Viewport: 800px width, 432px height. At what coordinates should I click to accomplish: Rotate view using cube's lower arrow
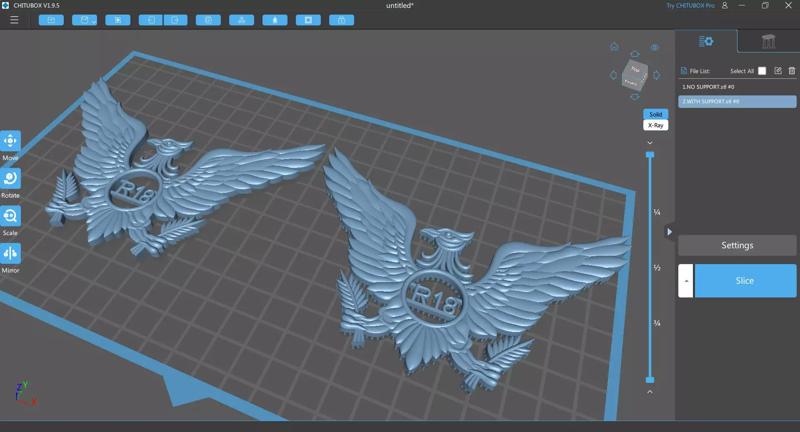pyautogui.click(x=635, y=97)
